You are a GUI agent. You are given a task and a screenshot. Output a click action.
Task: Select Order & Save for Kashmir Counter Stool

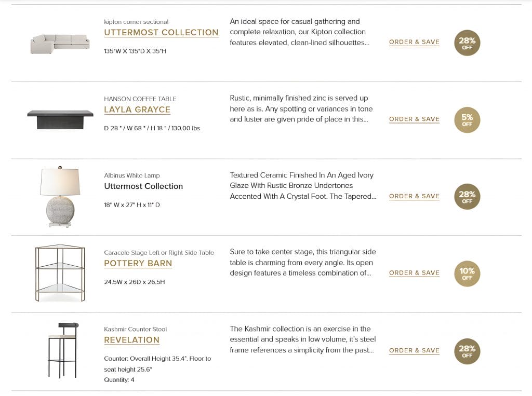coord(414,350)
